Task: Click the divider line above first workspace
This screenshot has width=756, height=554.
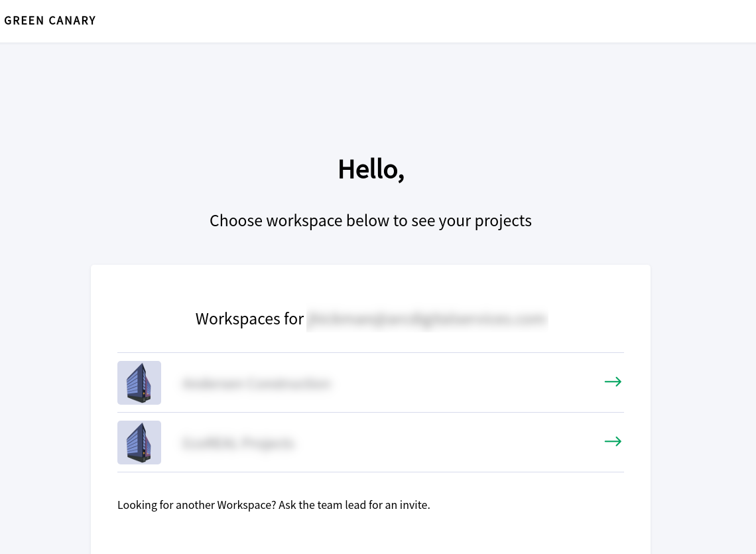Action: 370,353
